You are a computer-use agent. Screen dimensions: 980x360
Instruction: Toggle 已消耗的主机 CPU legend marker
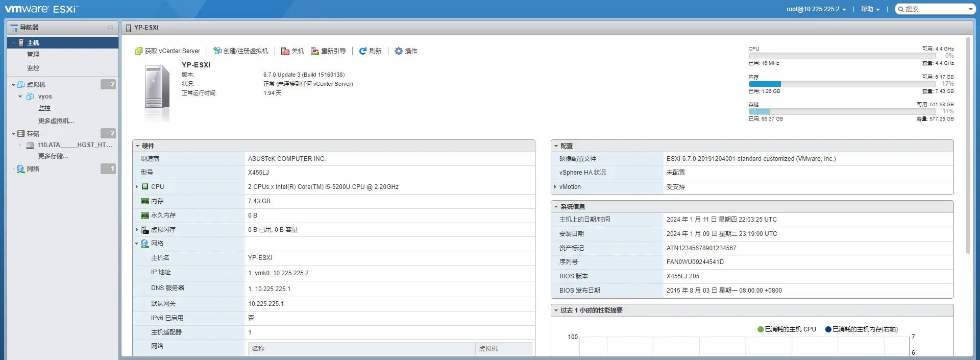click(x=761, y=329)
